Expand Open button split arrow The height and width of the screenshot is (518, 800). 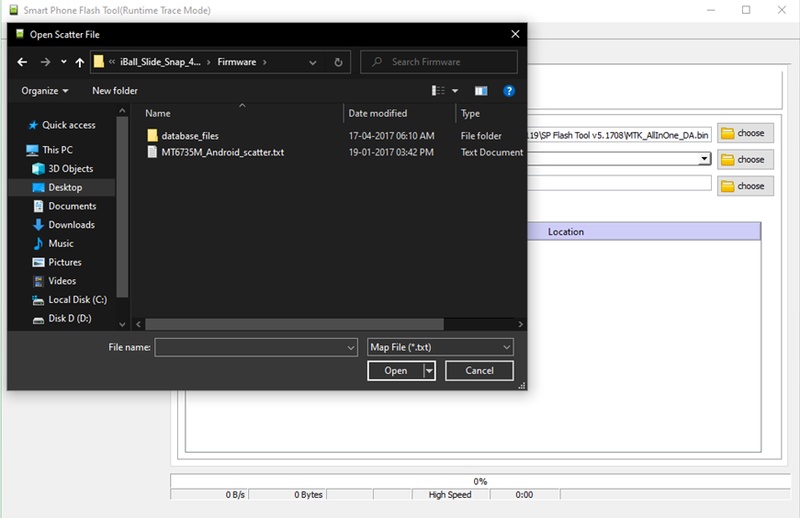430,371
